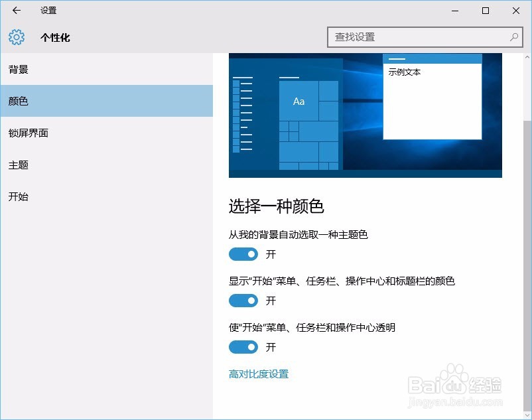Go to the 主题 section
The width and height of the screenshot is (532, 420).
pyautogui.click(x=107, y=165)
